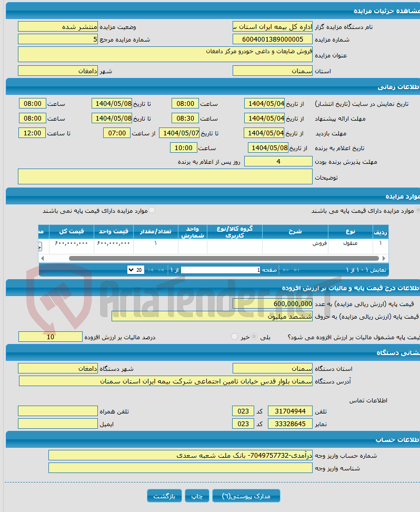
Task: Click 'تعداد/مقدار' column header
Action: pos(156,232)
